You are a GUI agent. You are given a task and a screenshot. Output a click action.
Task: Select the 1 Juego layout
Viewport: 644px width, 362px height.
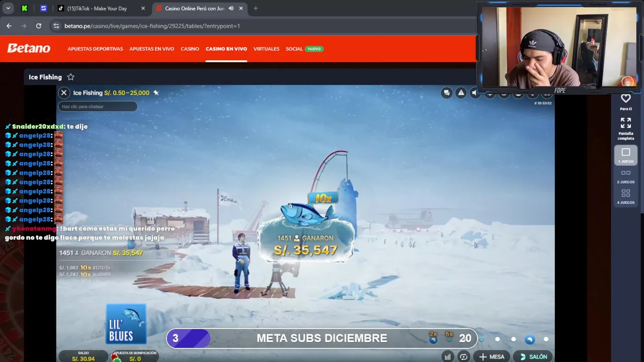(x=625, y=155)
